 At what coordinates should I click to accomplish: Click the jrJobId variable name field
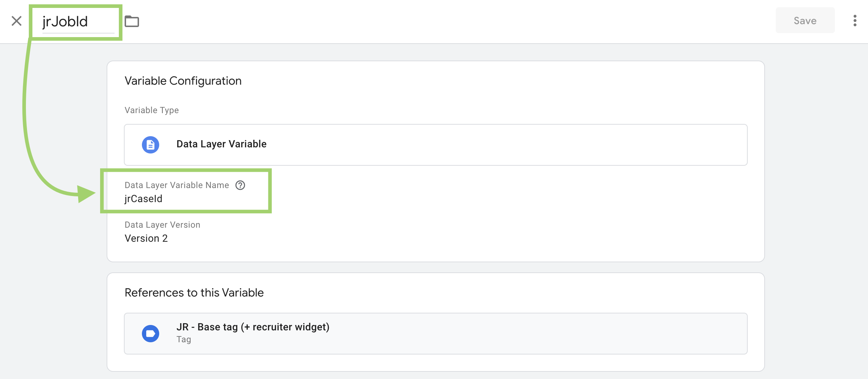pos(72,22)
